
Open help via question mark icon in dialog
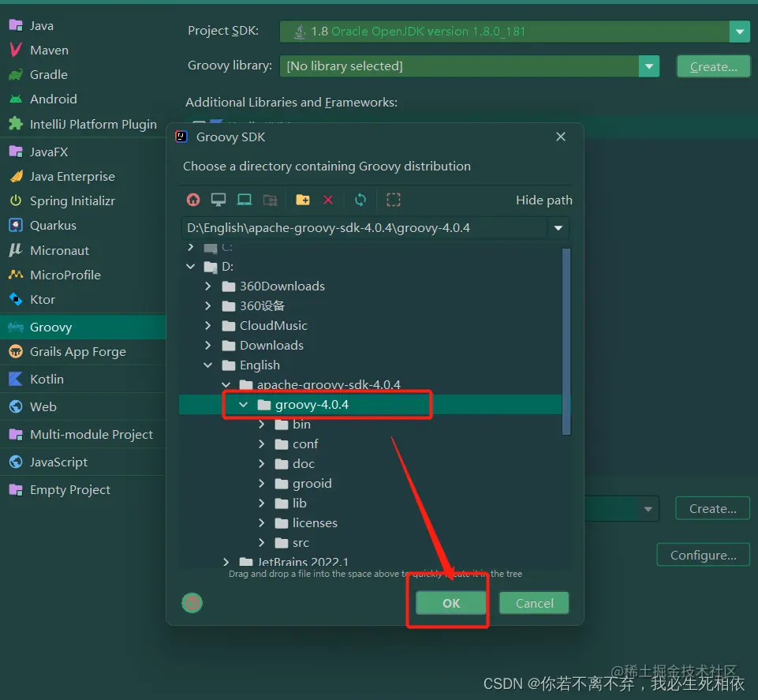coord(192,603)
